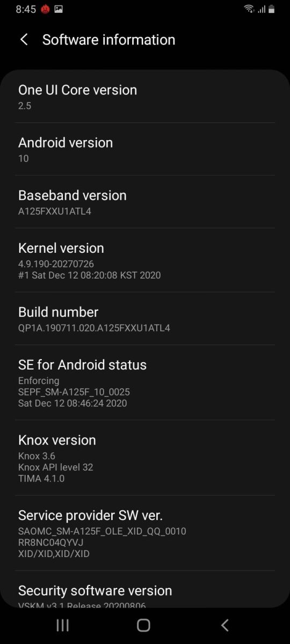Tap the red notification icon in status bar
This screenshot has height=644, width=290.
click(46, 9)
